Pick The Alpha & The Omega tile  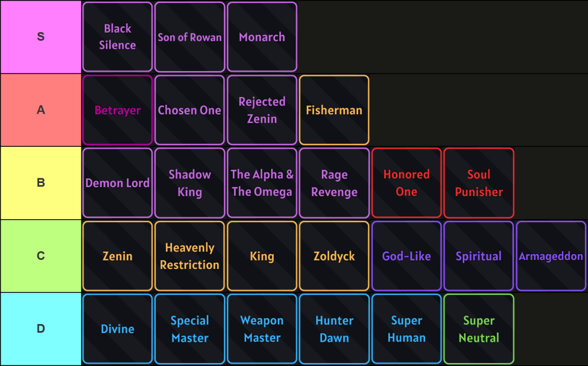[262, 183]
